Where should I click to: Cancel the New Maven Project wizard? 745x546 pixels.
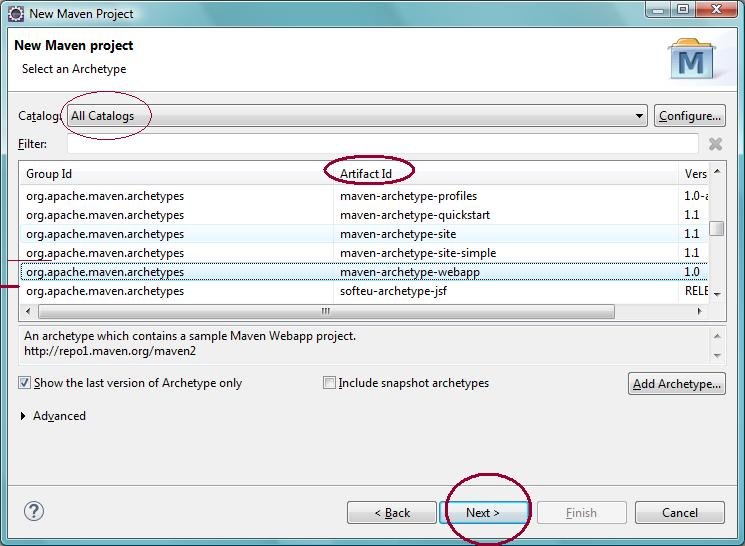[x=680, y=513]
